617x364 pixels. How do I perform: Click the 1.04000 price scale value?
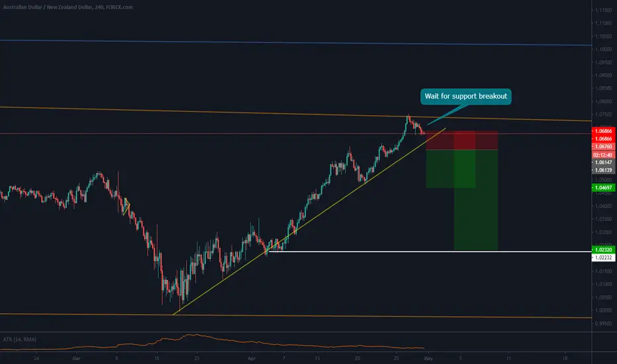pos(603,206)
